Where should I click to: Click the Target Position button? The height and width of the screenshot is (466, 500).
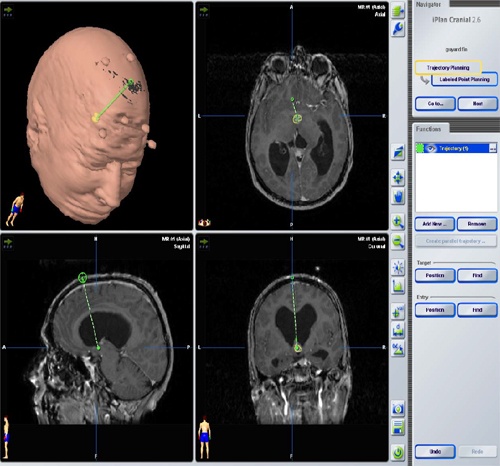point(435,275)
